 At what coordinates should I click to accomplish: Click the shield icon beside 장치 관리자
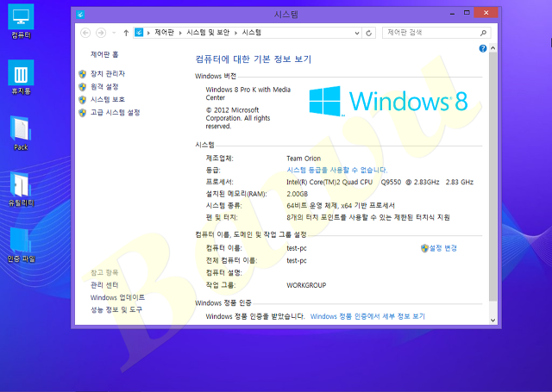(83, 74)
